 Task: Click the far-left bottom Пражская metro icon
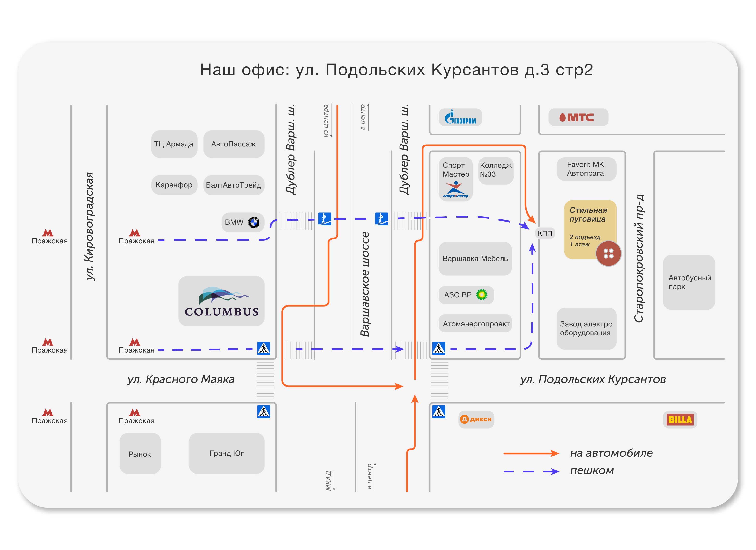48,412
